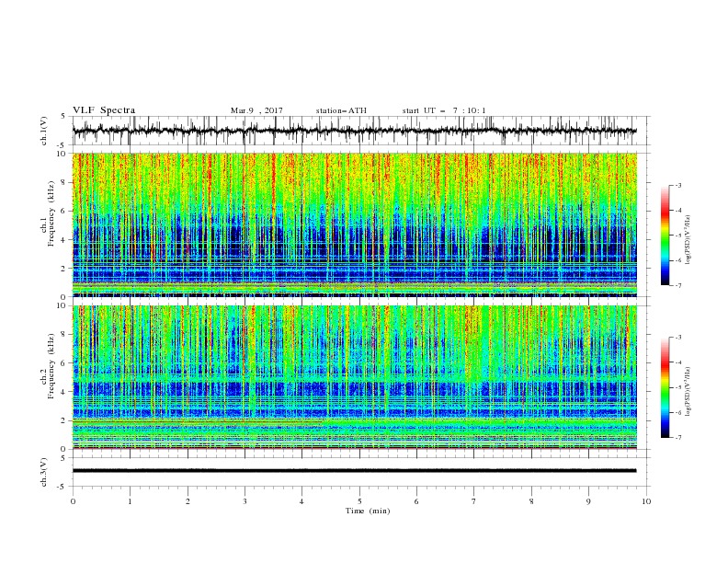This screenshot has height=563, width=728.
Task: Click the '2' minute label on Time axis
Action: point(188,501)
